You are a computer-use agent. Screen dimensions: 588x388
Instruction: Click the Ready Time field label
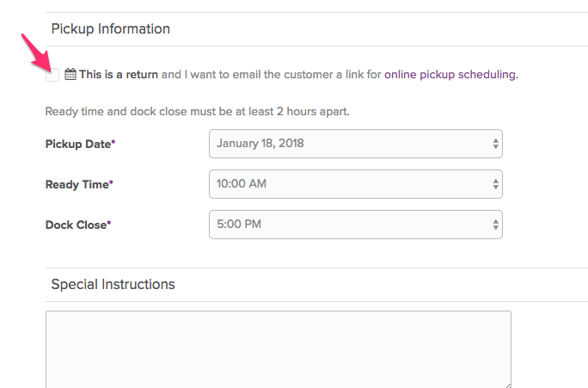click(79, 185)
